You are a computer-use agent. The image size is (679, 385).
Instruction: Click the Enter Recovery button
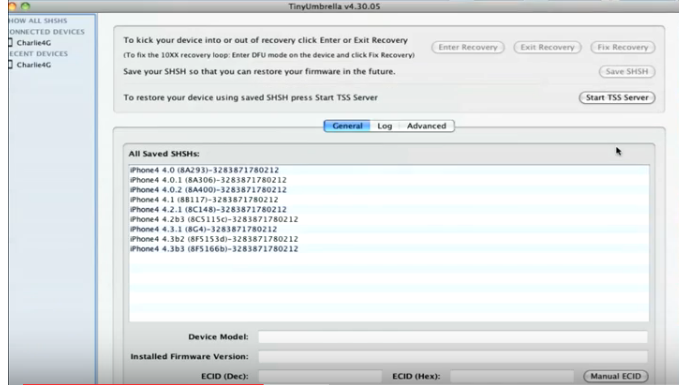tap(468, 47)
